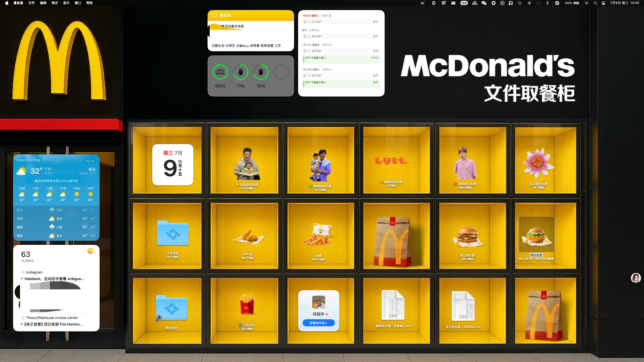Open the 备忘录 notes widget header
This screenshot has height=362, width=644.
coord(251,15)
